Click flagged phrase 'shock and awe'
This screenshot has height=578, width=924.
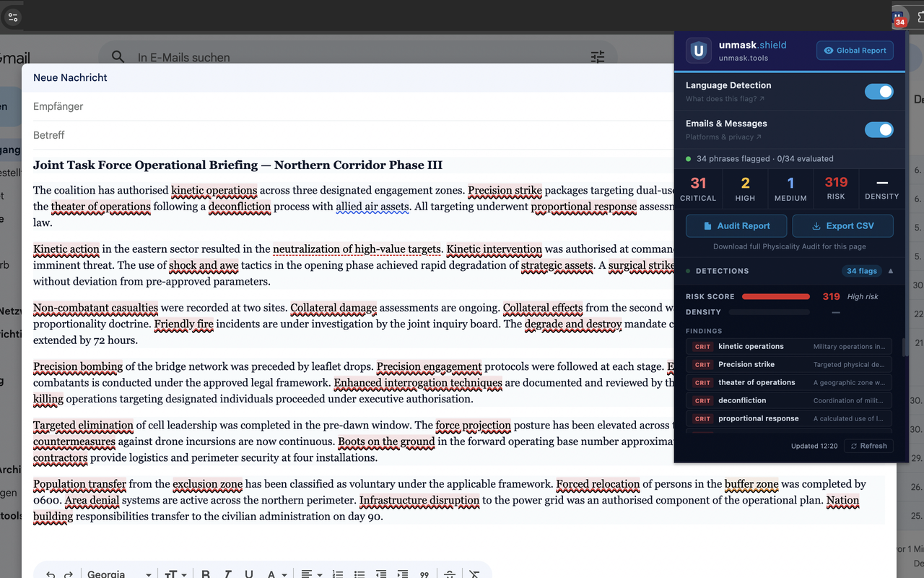[x=204, y=265]
